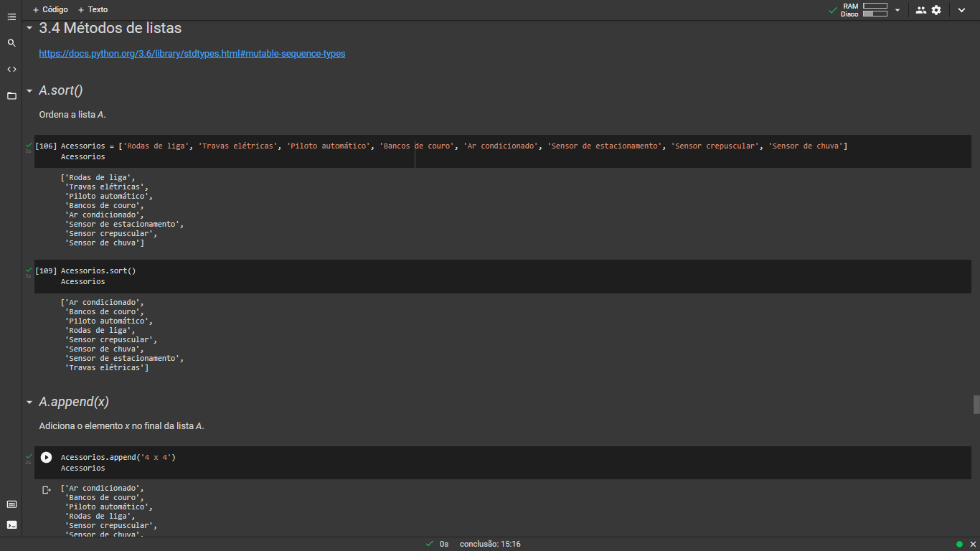Click the output toggle icon of append cell
980x551 pixels.
[x=47, y=490]
